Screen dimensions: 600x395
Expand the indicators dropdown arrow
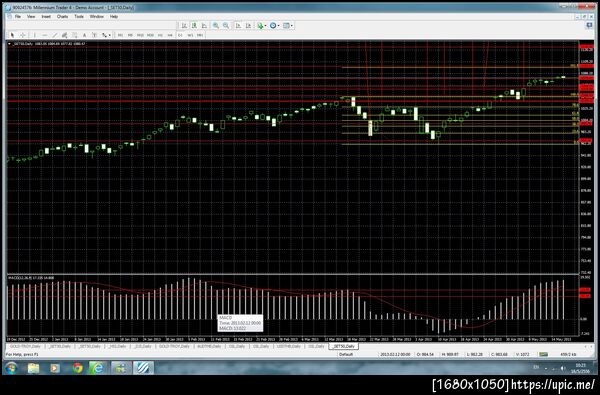pyautogui.click(x=265, y=26)
